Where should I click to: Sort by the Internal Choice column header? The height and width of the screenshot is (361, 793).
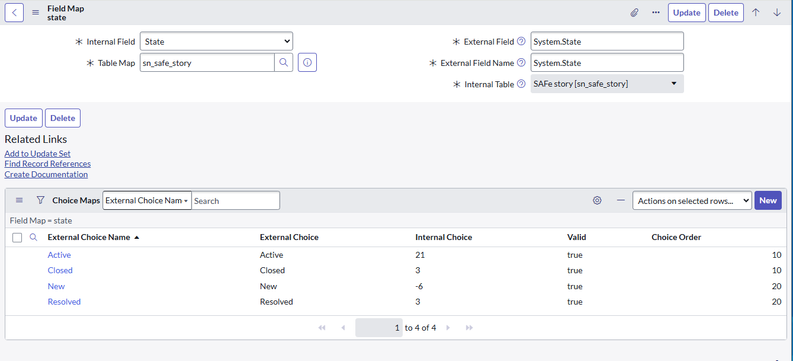(444, 237)
